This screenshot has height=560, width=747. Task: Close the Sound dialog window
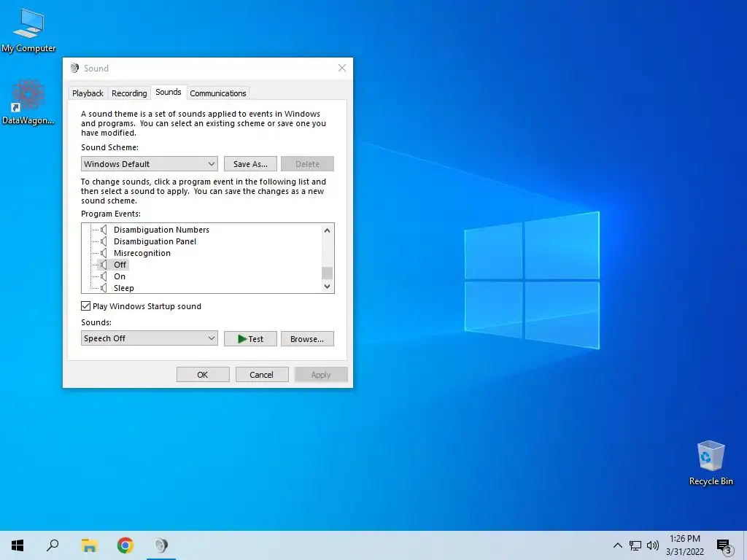(x=342, y=68)
